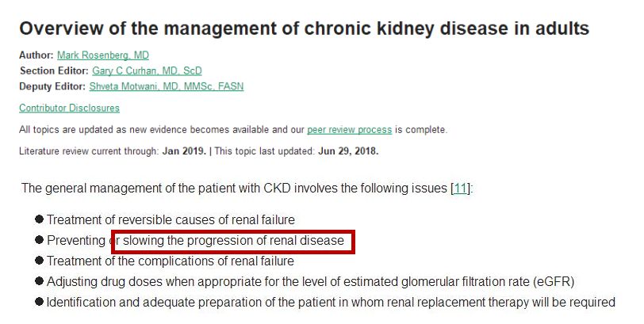This screenshot has height=324, width=644.
Task: Click the bullet before complications of renal failure
Action: pyautogui.click(x=39, y=261)
